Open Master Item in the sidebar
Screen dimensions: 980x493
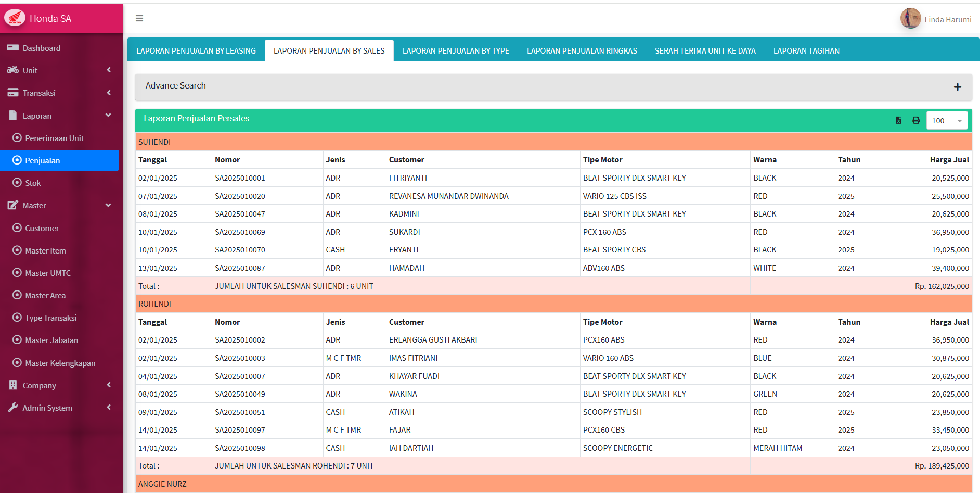(x=45, y=251)
